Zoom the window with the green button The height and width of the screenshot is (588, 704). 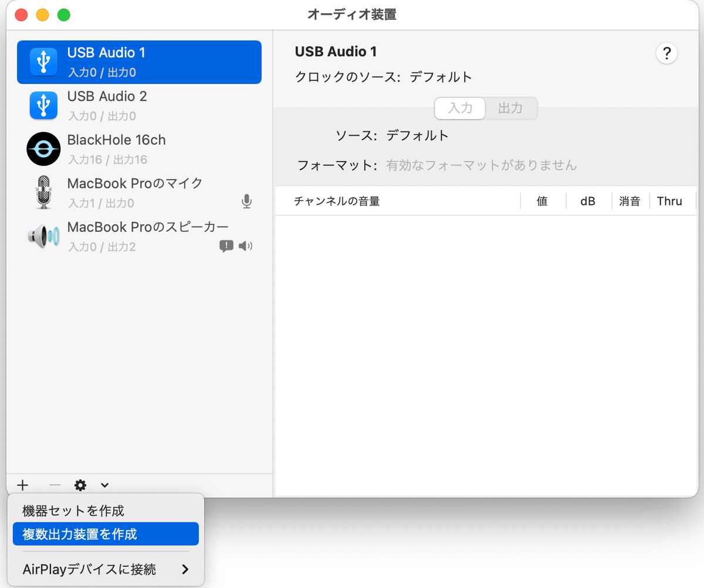coord(63,15)
